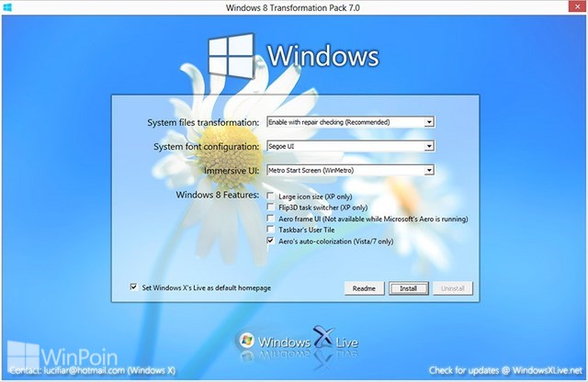Open the System files transformation dropdown
Screen dimensions: 588x382
tap(429, 122)
